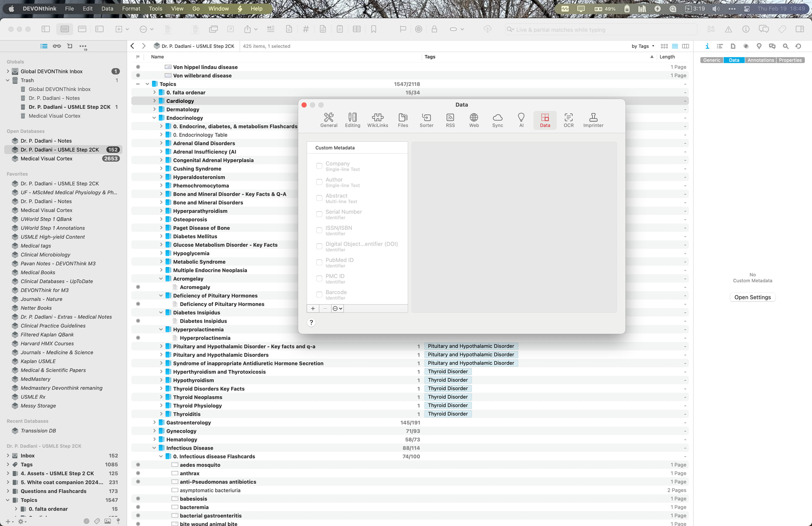Switch to the Annotations inspector tab
The image size is (812, 526).
[760, 60]
